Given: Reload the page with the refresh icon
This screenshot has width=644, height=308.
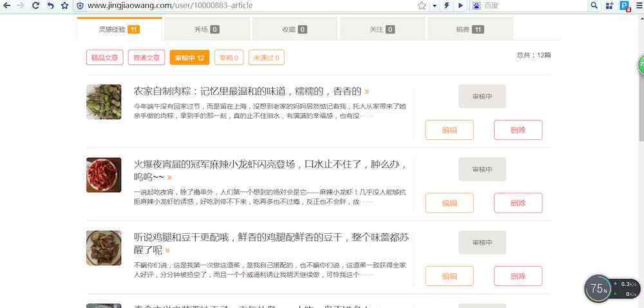Looking at the screenshot, I should coord(35,5).
